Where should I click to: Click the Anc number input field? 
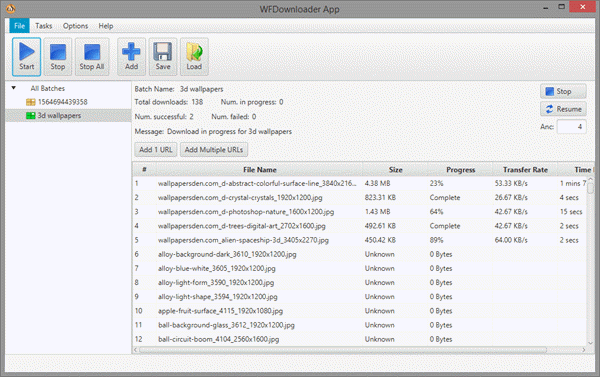pyautogui.click(x=571, y=127)
